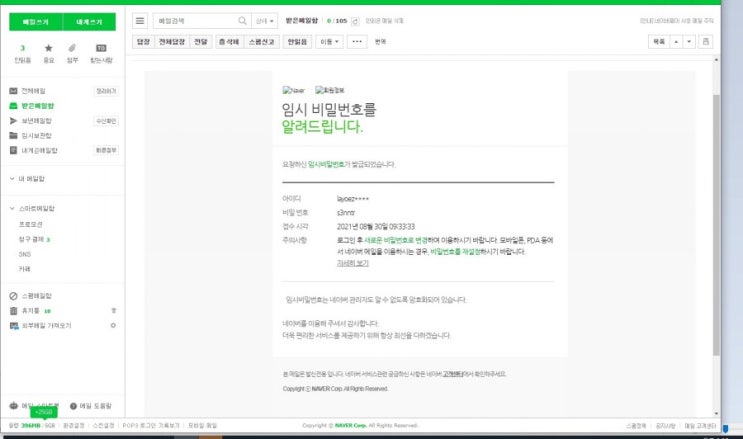Open the 받은메일함 inbox folder
Viewport: 743px width, 439px height.
(37, 106)
